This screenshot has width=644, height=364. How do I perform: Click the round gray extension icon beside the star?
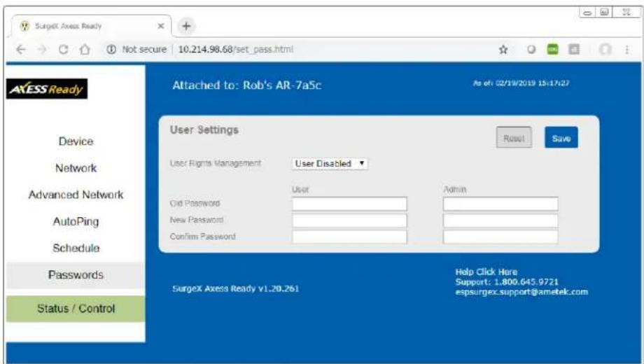[x=531, y=50]
